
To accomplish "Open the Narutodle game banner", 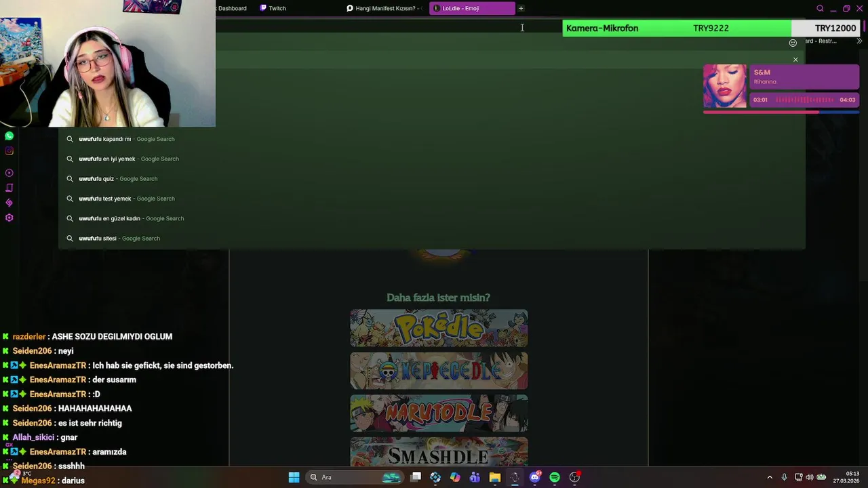I will pos(439,413).
